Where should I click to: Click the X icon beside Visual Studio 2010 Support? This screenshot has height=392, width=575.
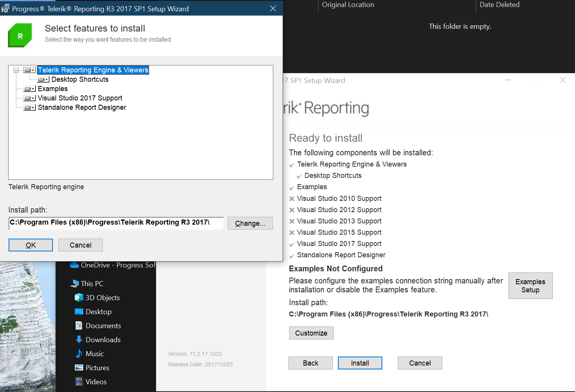click(x=292, y=199)
